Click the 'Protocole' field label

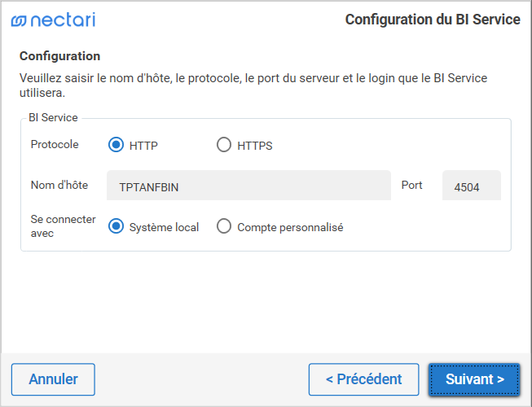[x=55, y=144]
